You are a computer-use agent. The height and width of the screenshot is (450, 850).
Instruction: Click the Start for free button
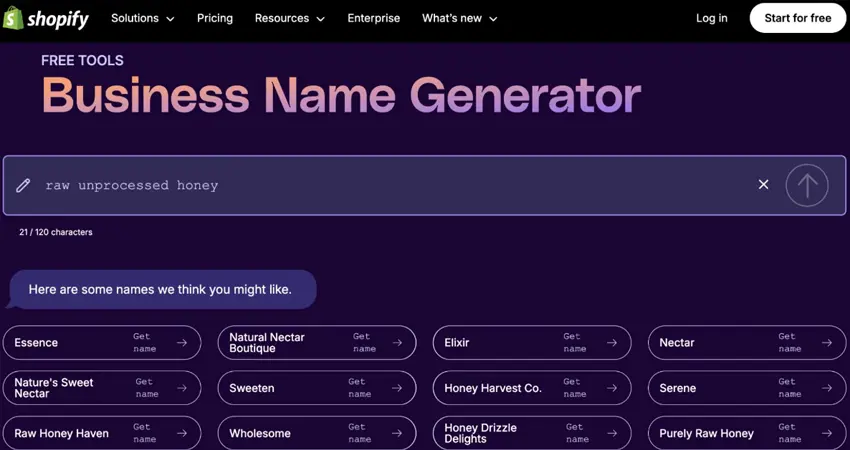coord(797,18)
